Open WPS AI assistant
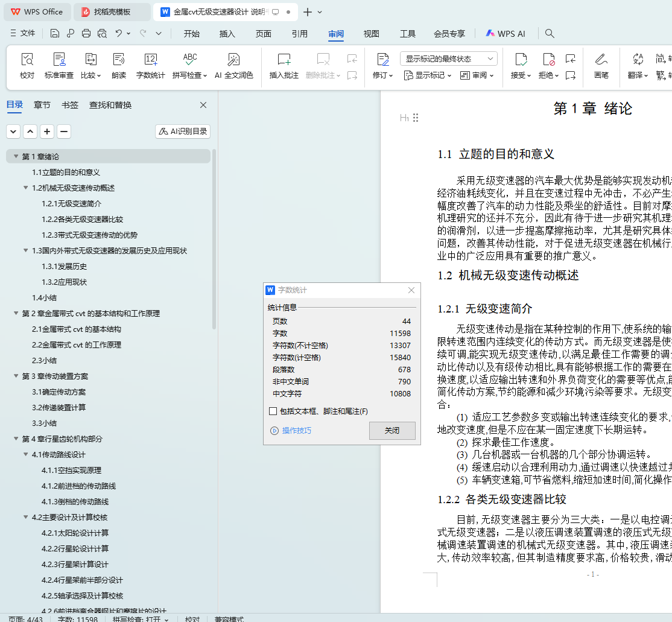This screenshot has width=672, height=622. [506, 34]
